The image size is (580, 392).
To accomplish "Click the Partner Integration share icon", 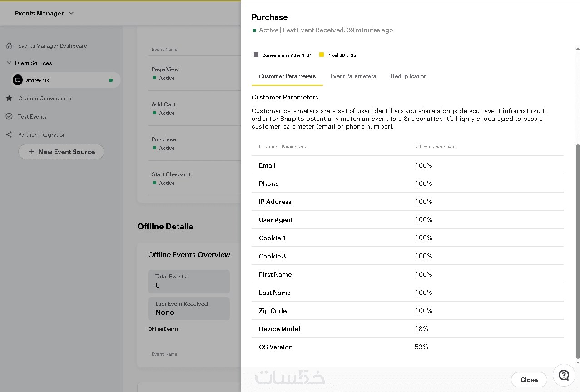I will [9, 135].
